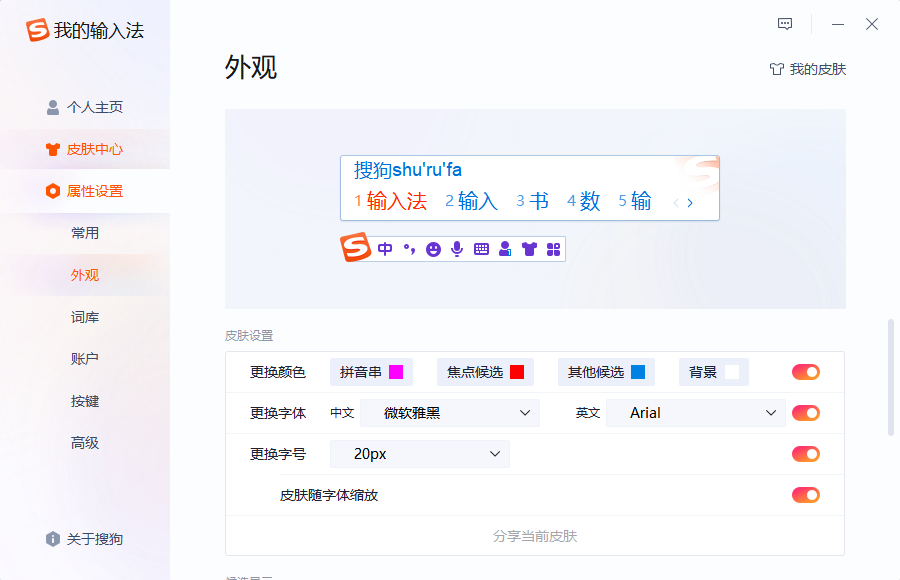Click the candidate 2 输入 in the preview
Viewport: 900px width, 580px height.
tap(471, 201)
